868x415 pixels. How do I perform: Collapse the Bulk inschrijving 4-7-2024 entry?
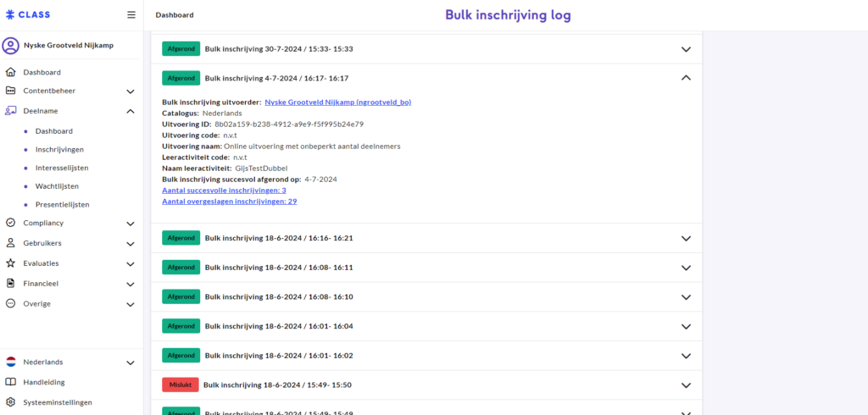(x=686, y=78)
